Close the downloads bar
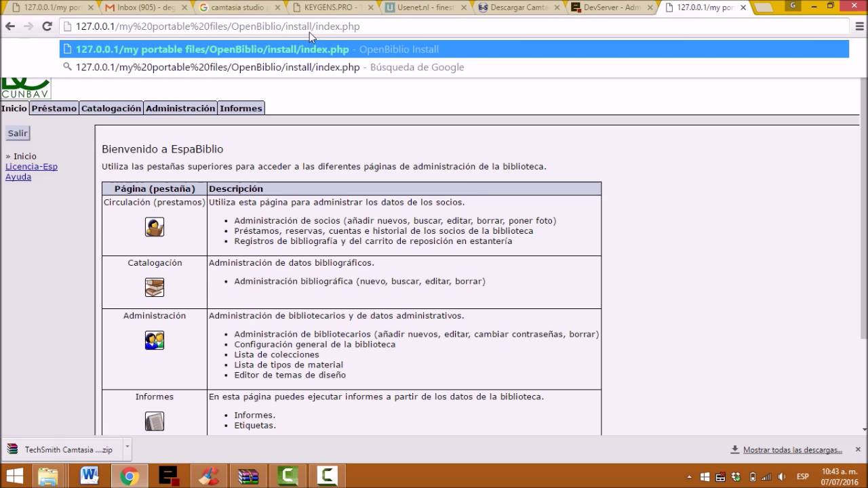Image resolution: width=868 pixels, height=488 pixels. click(858, 449)
